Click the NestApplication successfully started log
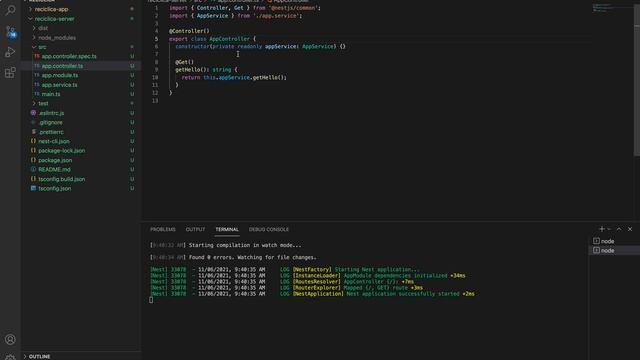The width and height of the screenshot is (640, 360). tap(312, 294)
